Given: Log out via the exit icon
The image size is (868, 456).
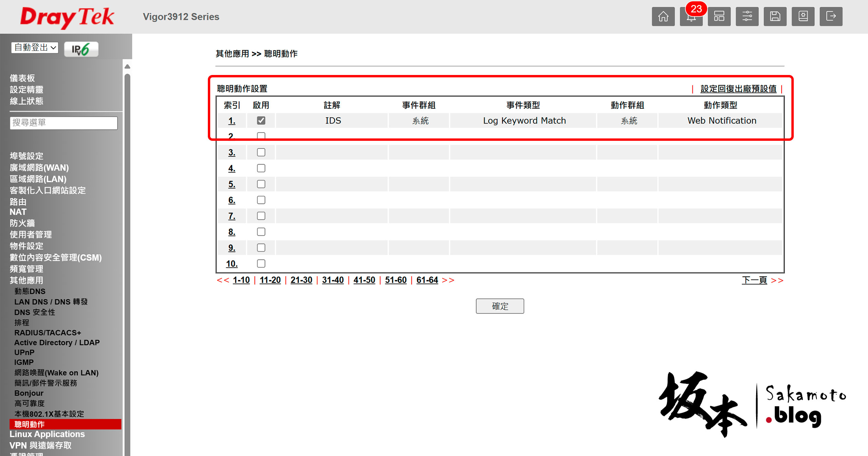Looking at the screenshot, I should coord(831,16).
